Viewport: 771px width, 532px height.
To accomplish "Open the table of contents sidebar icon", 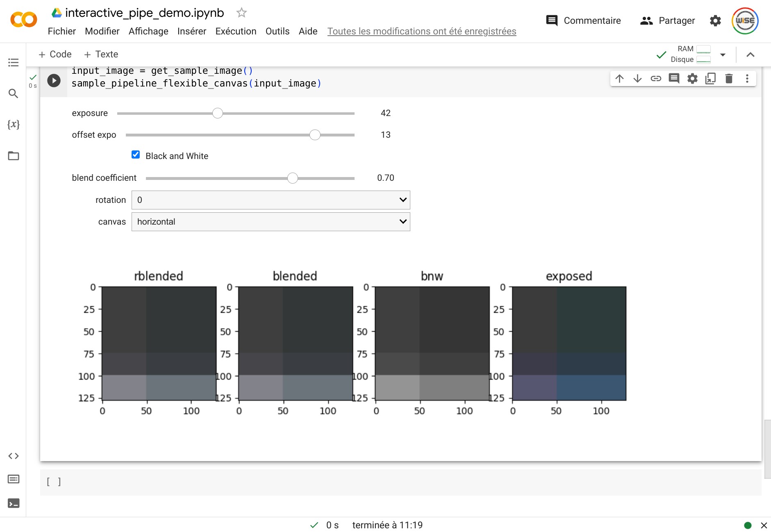I will (13, 62).
